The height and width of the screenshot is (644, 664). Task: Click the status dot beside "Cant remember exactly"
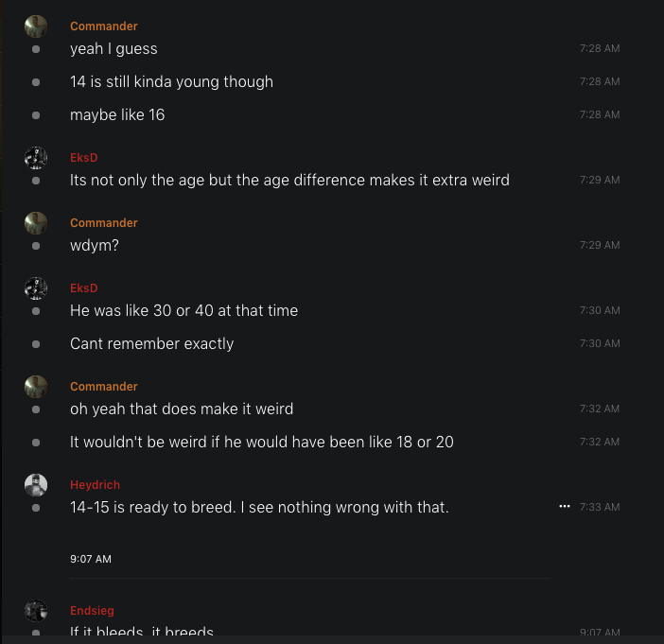[x=36, y=344]
